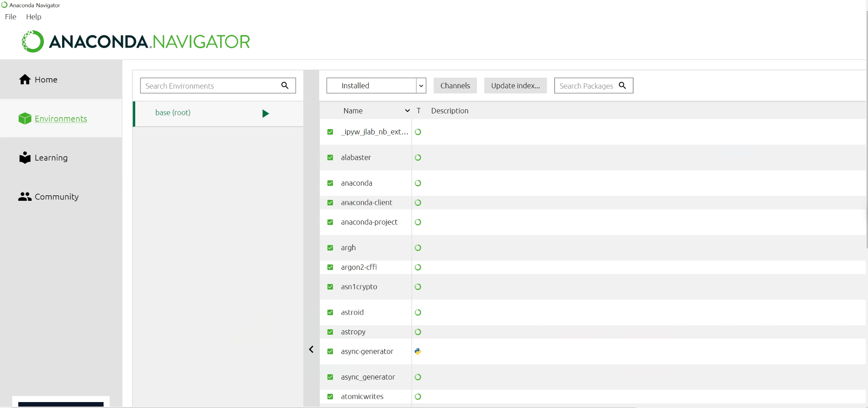
Task: Open the Learning book icon
Action: pos(25,157)
